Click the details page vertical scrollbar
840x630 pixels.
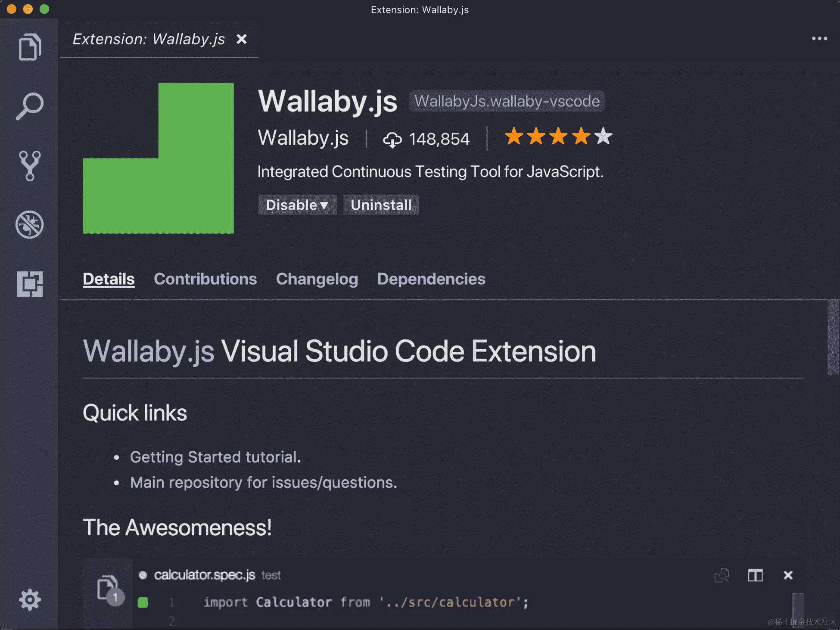click(833, 338)
